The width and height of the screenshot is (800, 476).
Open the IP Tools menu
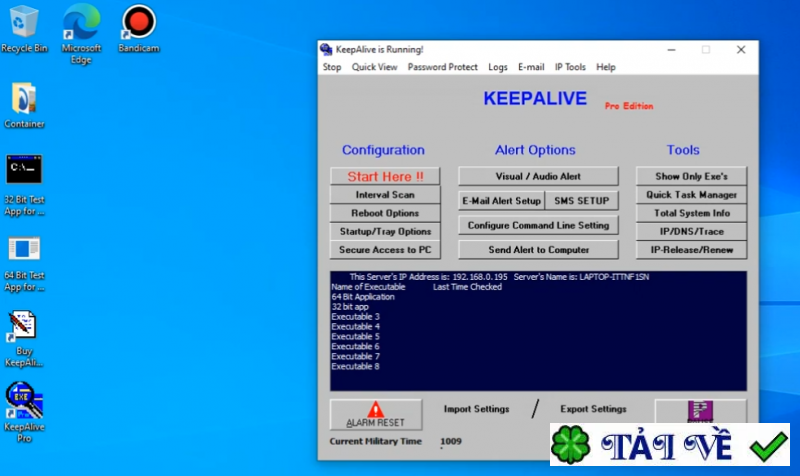570,67
